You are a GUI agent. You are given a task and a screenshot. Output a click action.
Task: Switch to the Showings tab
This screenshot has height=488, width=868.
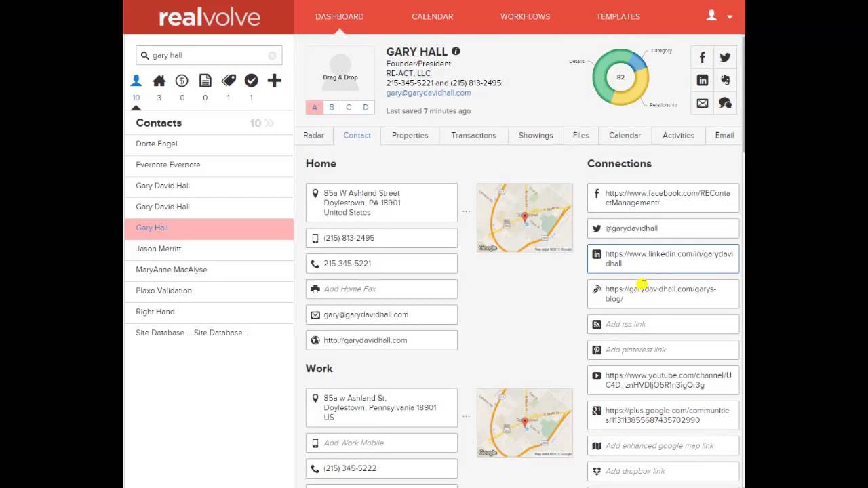click(536, 136)
